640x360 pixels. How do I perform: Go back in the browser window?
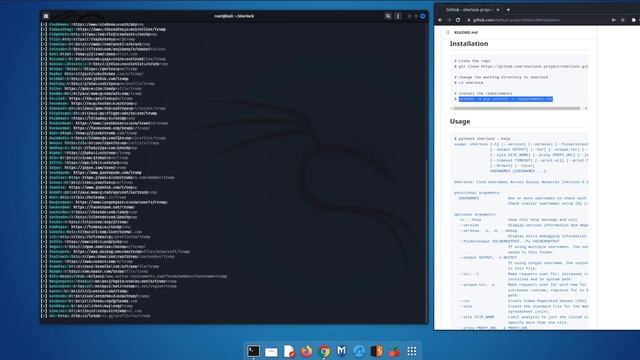pos(440,20)
